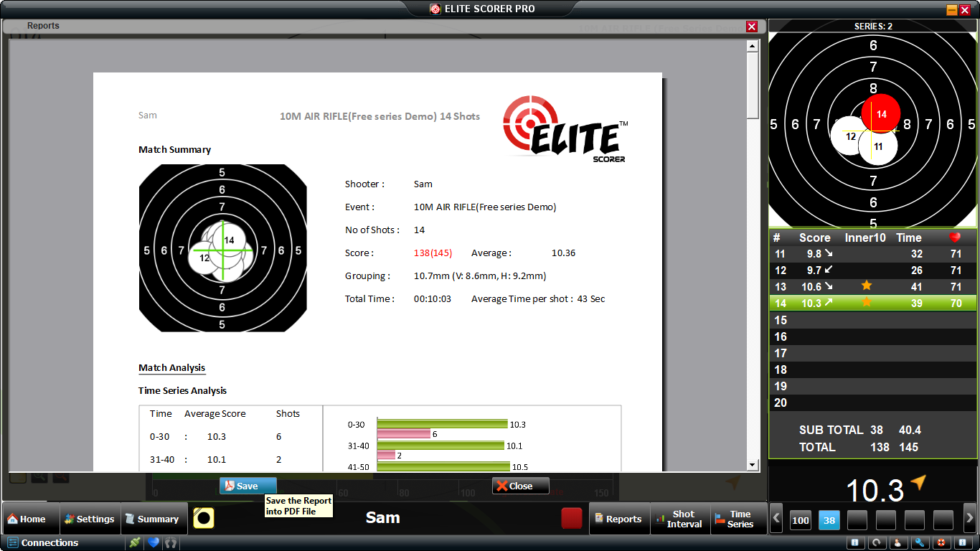Select highlighted shot 14 row scoring 10.3
The width and height of the screenshot is (980, 551).
[x=873, y=303]
